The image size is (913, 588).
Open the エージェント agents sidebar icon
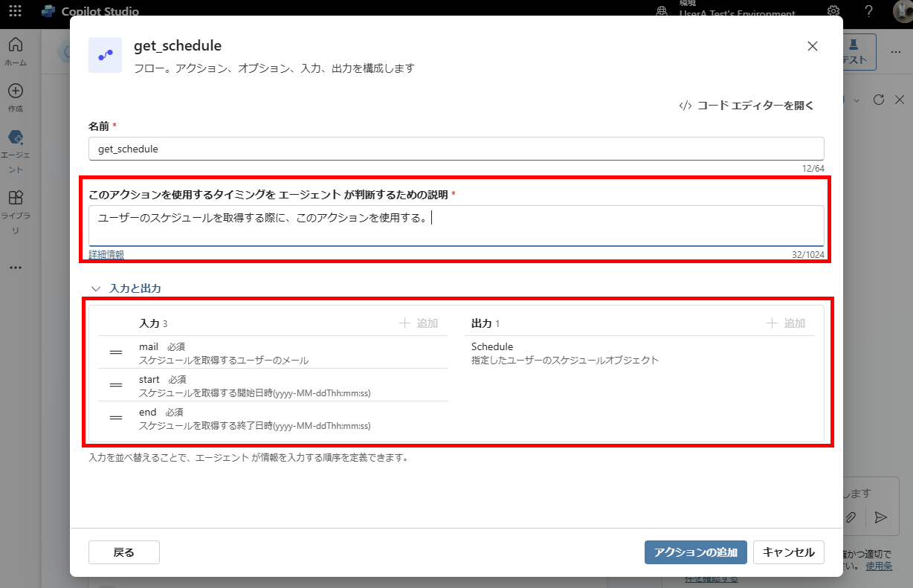tap(16, 138)
